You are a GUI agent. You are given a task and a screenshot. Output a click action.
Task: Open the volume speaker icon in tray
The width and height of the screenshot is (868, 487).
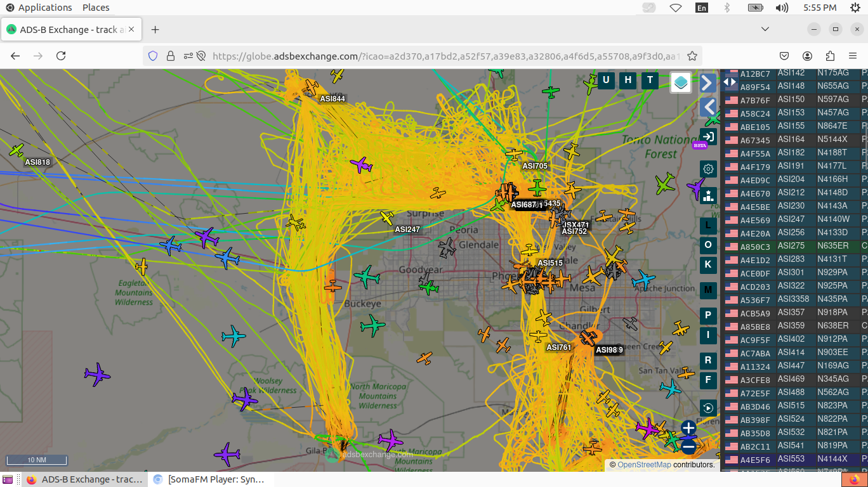coord(782,8)
